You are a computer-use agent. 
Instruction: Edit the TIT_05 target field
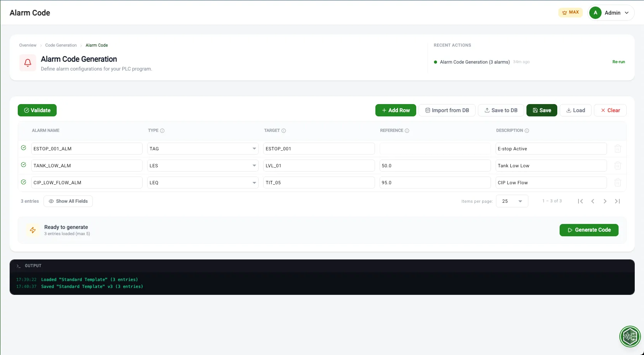[319, 183]
